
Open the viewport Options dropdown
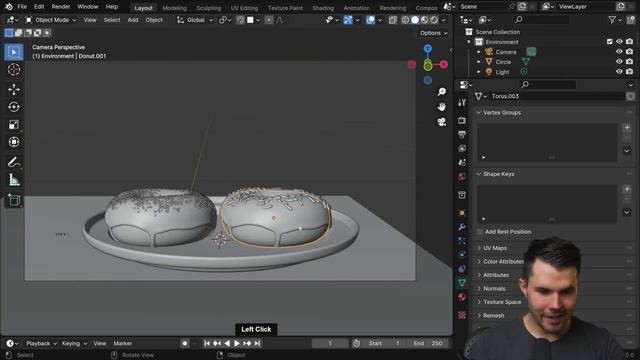pos(433,33)
